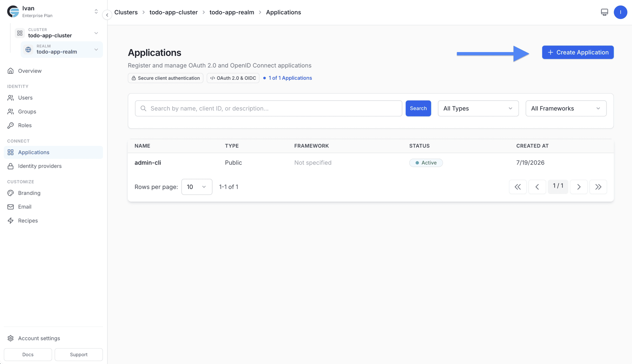Open todo-app-realm in the breadcrumb
632x364 pixels.
pyautogui.click(x=232, y=12)
